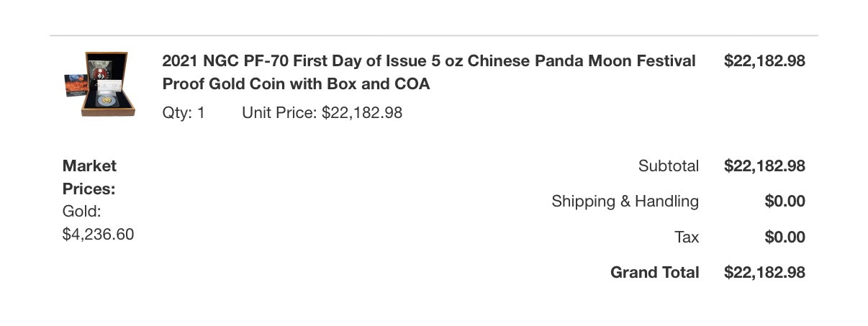Select the Tax $0.00 amount
The height and width of the screenshot is (326, 868).
(x=785, y=237)
